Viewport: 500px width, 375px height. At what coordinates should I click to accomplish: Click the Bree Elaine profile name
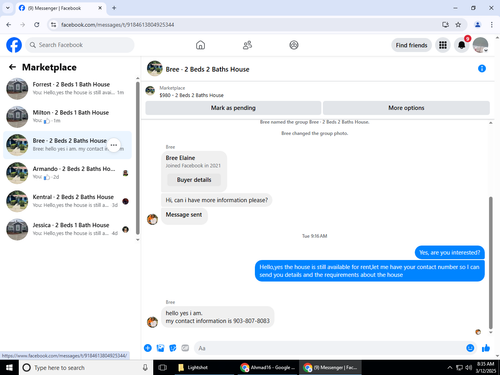coord(180,158)
